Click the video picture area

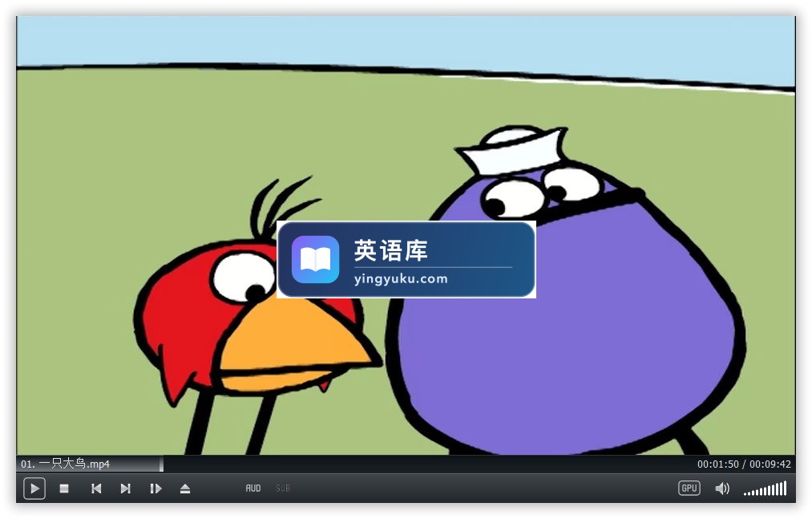(406, 235)
